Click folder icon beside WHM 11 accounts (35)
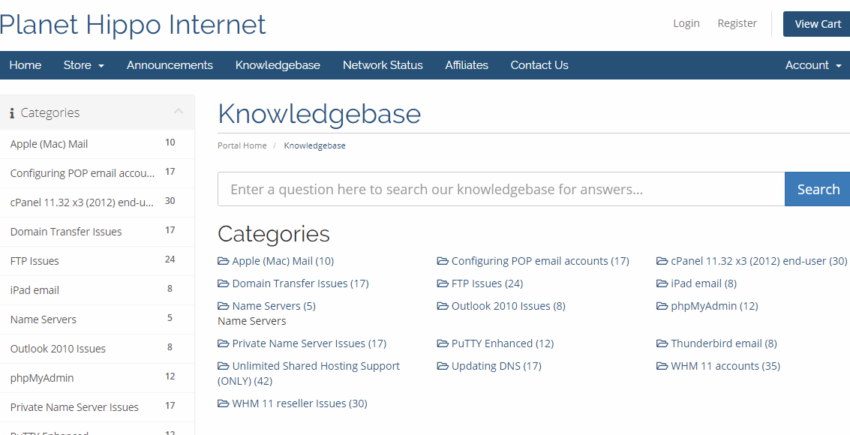Screen dimensions: 850x435 click(662, 366)
